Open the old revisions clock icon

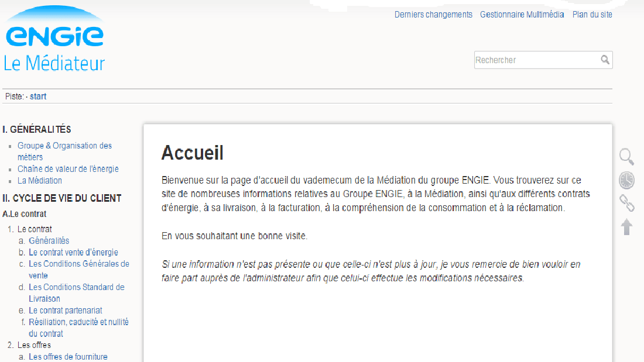626,180
